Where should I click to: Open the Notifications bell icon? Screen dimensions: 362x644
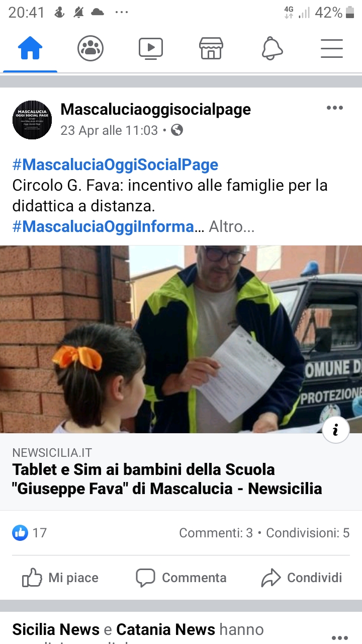[x=272, y=49]
